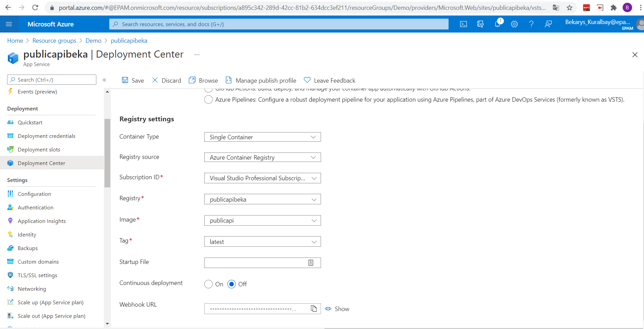Navigate to the Demo resource group breadcrumb
This screenshot has height=329, width=644.
pyautogui.click(x=93, y=40)
